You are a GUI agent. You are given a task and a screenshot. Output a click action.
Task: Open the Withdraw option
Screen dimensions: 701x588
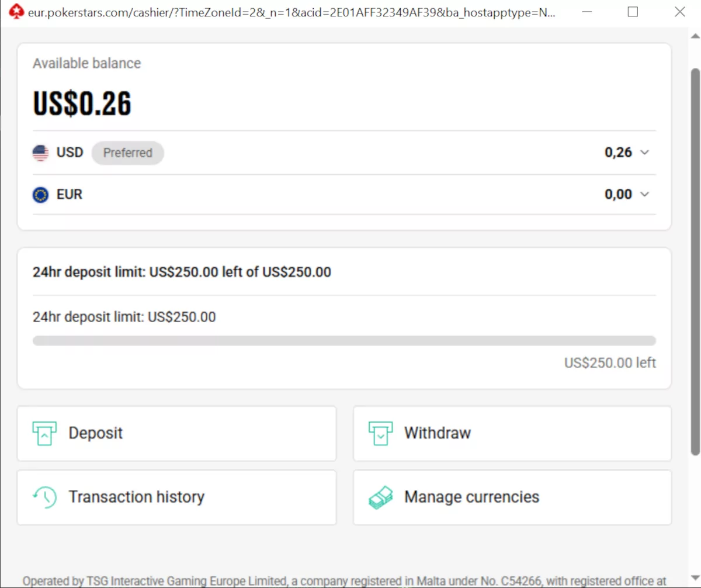pos(512,434)
